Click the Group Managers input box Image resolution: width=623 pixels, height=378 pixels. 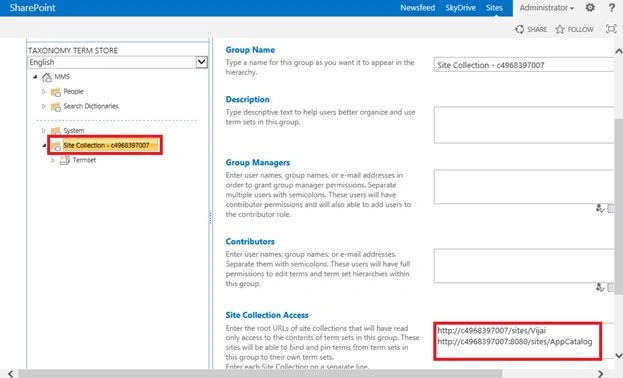[524, 186]
